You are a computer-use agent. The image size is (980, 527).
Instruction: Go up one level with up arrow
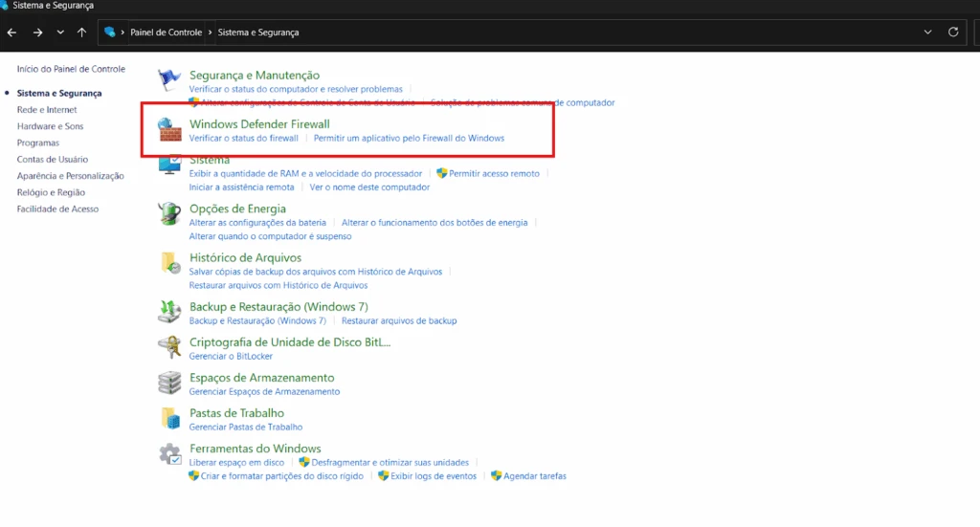tap(81, 33)
